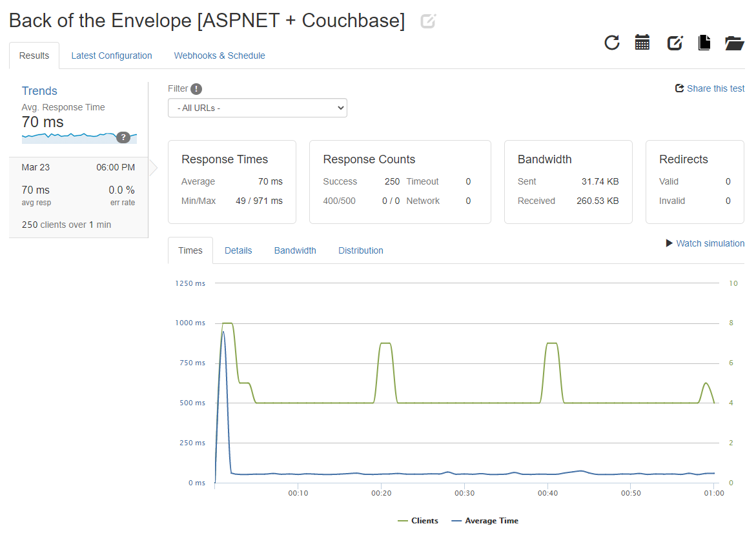Click the 1000 ms axis label

pos(190,323)
